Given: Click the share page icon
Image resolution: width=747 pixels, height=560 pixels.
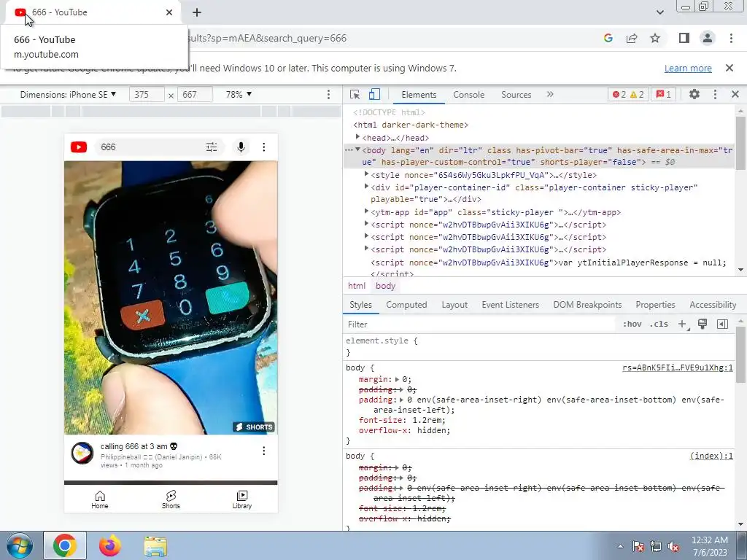Looking at the screenshot, I should coord(632,38).
